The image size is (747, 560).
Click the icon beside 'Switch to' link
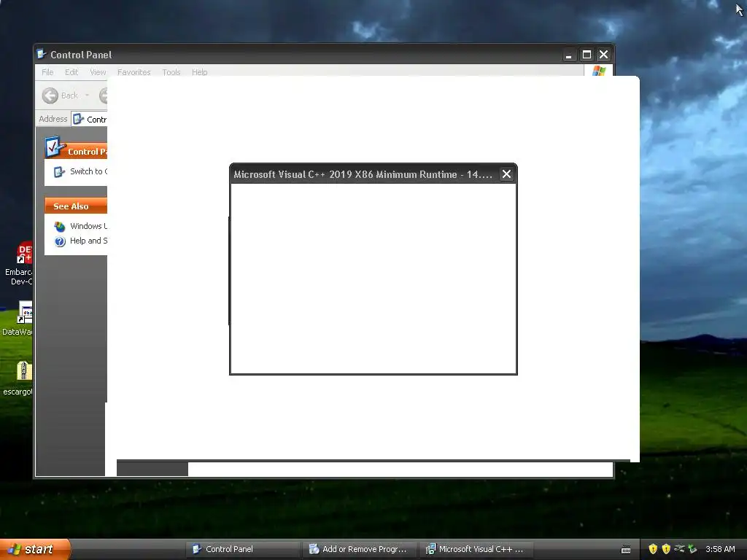click(59, 172)
